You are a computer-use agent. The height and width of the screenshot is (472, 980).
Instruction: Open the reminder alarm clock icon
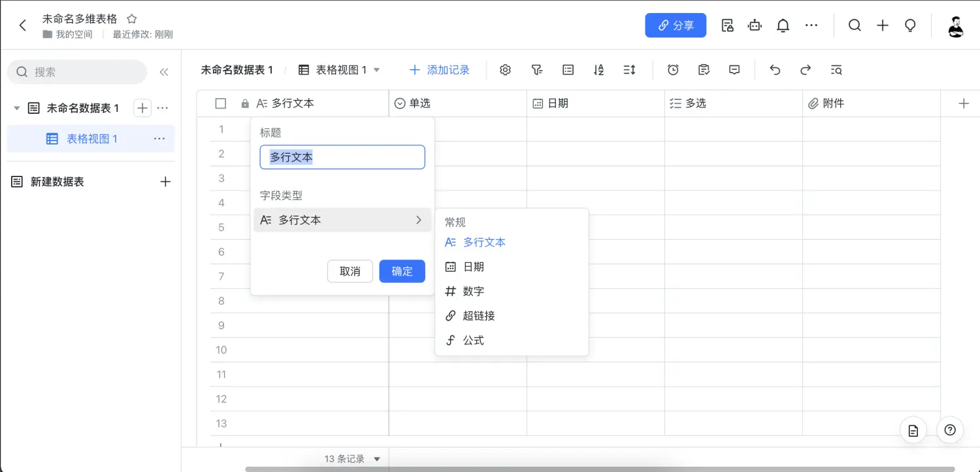[x=673, y=70]
